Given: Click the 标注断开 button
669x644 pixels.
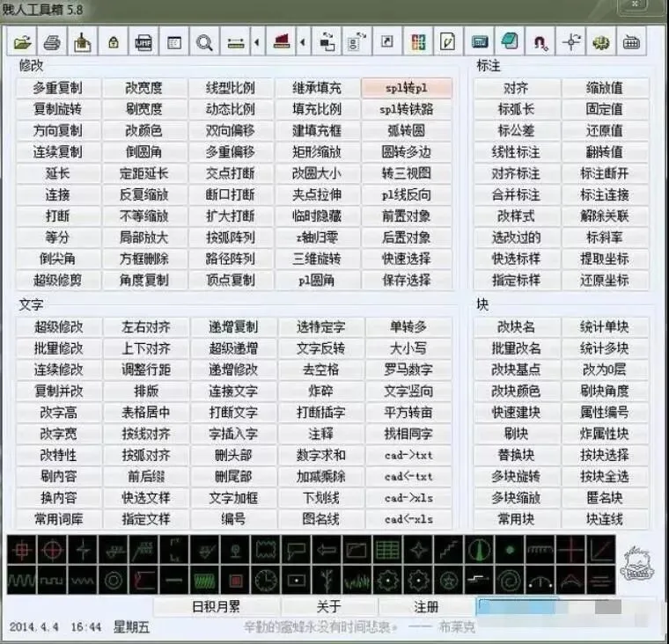Looking at the screenshot, I should point(605,173).
